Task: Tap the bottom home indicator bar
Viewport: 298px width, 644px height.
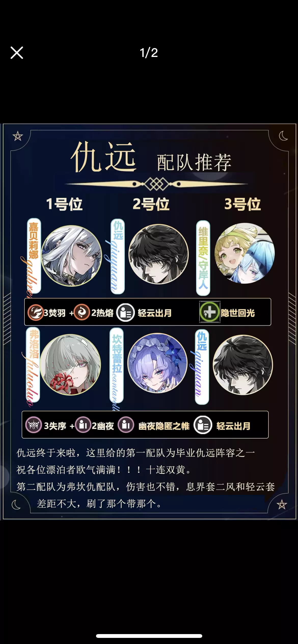Action: [149, 636]
